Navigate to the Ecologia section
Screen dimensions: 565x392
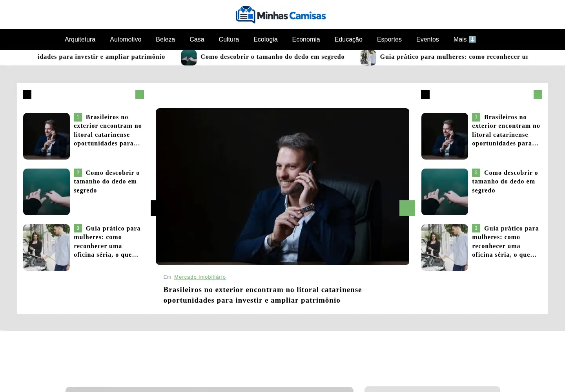pyautogui.click(x=266, y=39)
